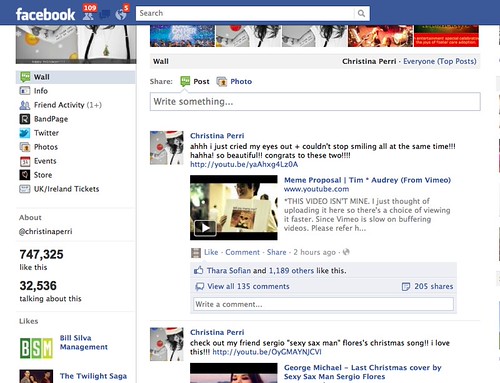Open Meme Proposal Tim Audrey title link
The height and width of the screenshot is (383, 500).
(367, 180)
